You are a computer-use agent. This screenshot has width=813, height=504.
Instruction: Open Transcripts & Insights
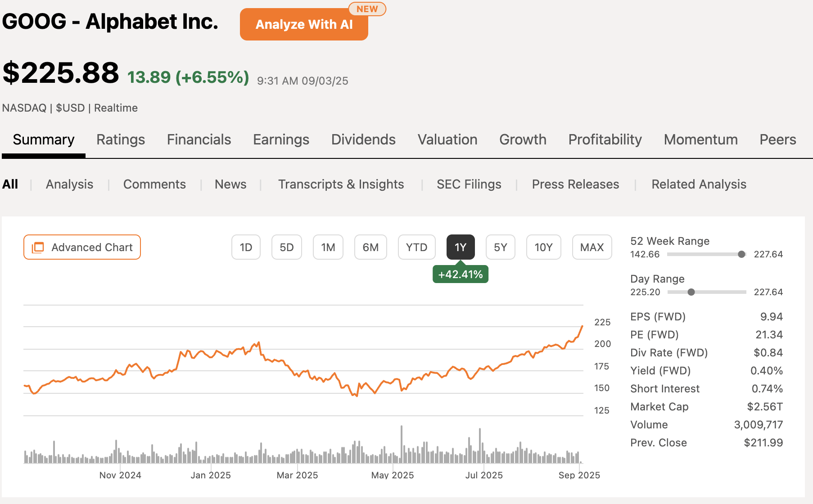(x=341, y=184)
